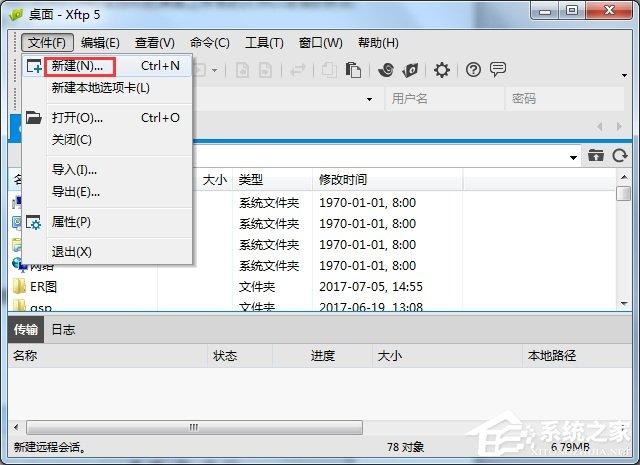The width and height of the screenshot is (640, 465).
Task: Open the 帮助(H) menu
Action: 378,42
